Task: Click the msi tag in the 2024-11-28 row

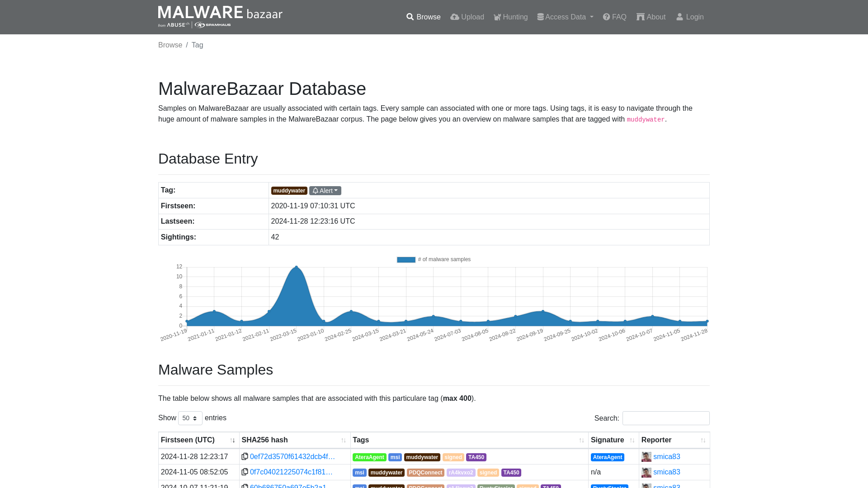Action: (x=395, y=457)
